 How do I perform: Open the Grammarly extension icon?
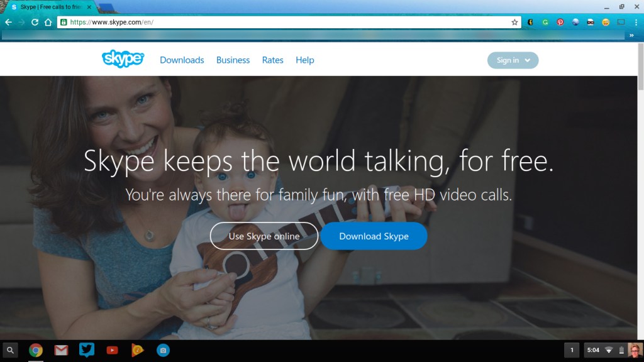(545, 22)
